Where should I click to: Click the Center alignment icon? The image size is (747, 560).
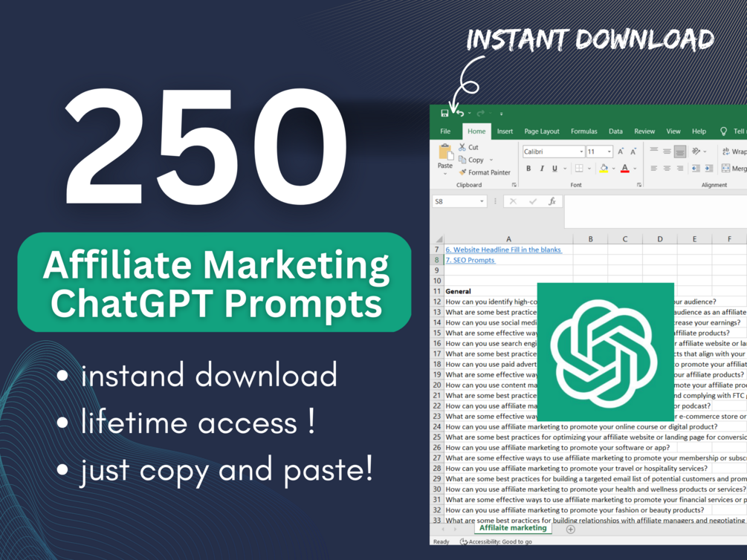667,168
